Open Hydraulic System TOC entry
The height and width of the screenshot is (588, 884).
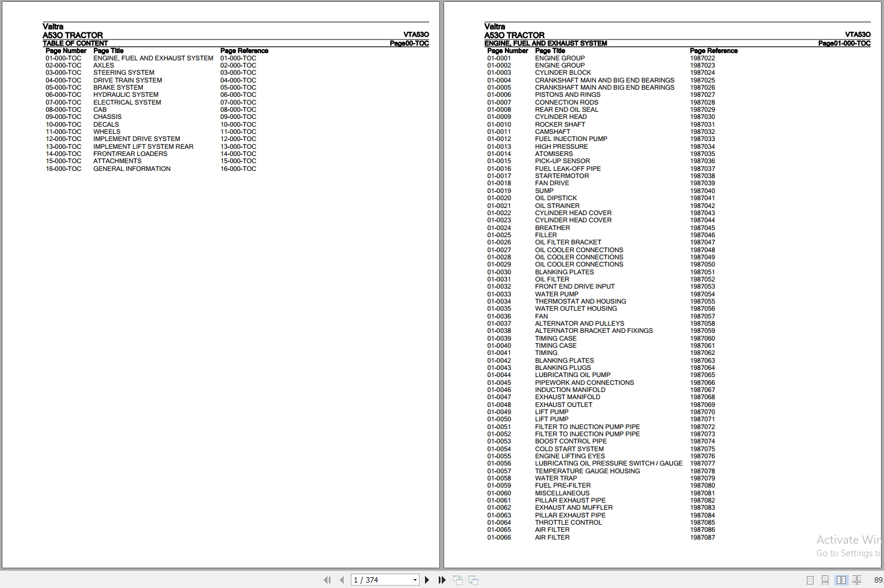126,94
